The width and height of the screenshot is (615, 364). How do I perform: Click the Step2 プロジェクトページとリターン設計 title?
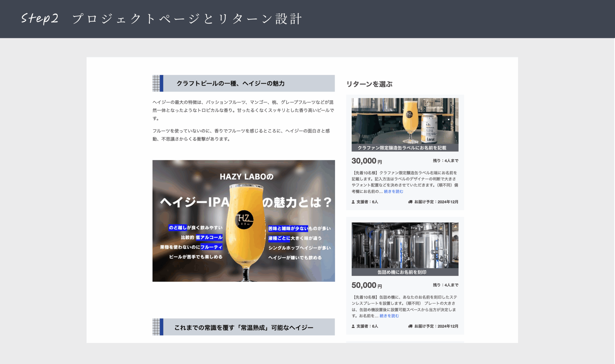tap(162, 19)
